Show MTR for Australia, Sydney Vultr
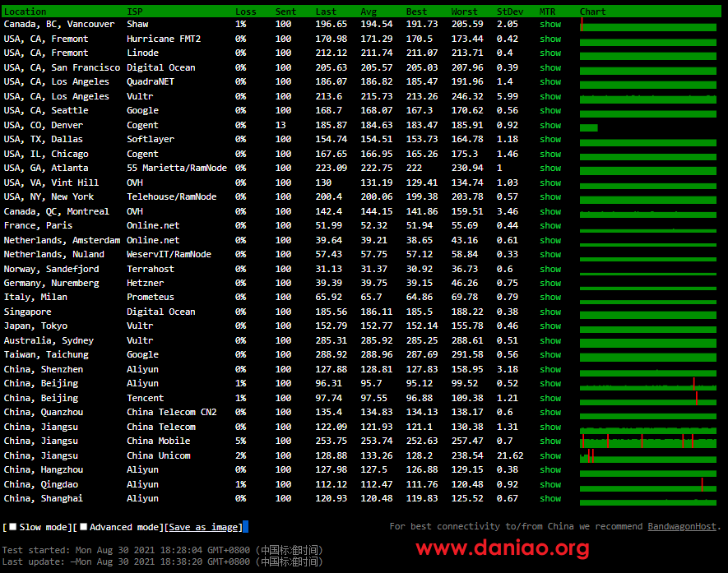The image size is (728, 573). click(550, 340)
